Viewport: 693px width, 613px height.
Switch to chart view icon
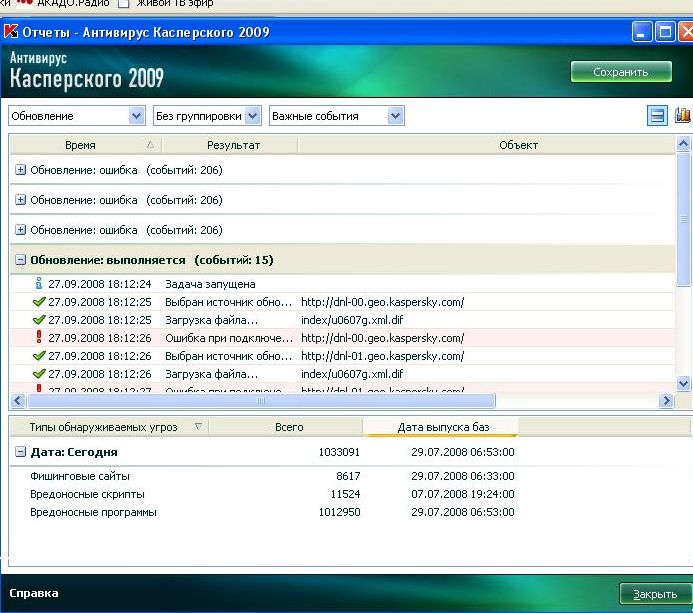pyautogui.click(x=682, y=116)
